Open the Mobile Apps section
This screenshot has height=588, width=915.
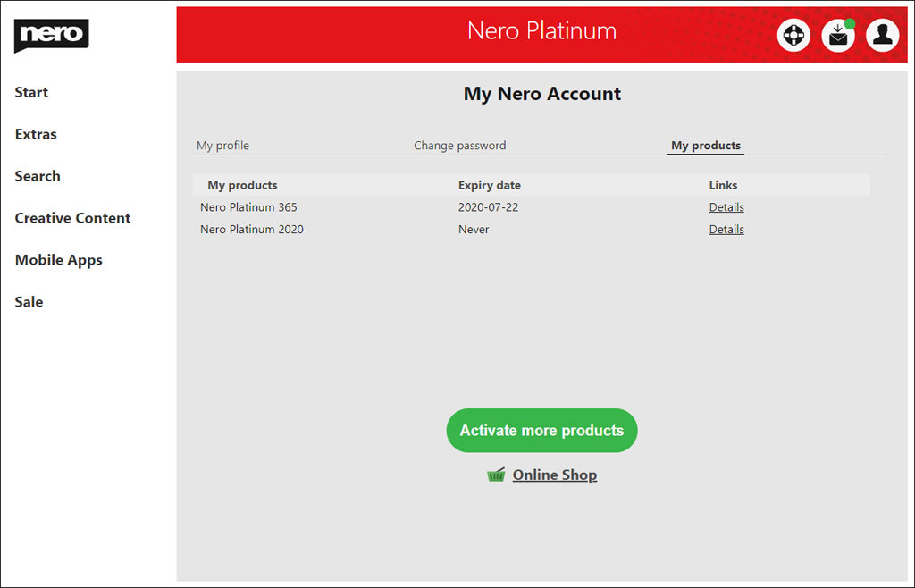click(58, 260)
